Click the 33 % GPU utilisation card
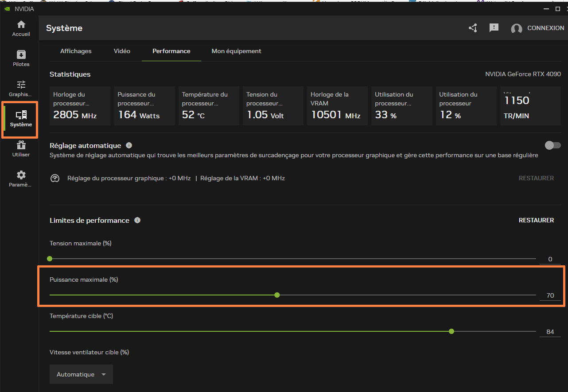Screen dimensions: 568x392 point(402,106)
